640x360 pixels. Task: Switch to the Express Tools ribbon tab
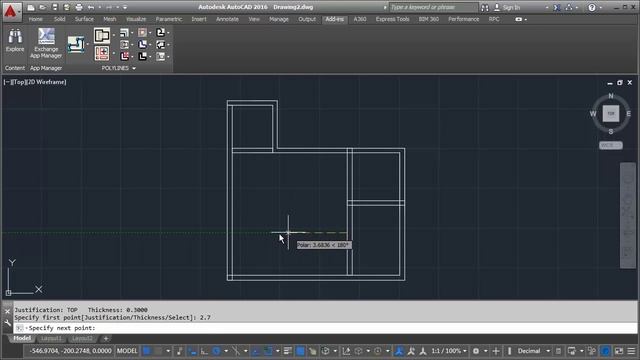(x=392, y=19)
